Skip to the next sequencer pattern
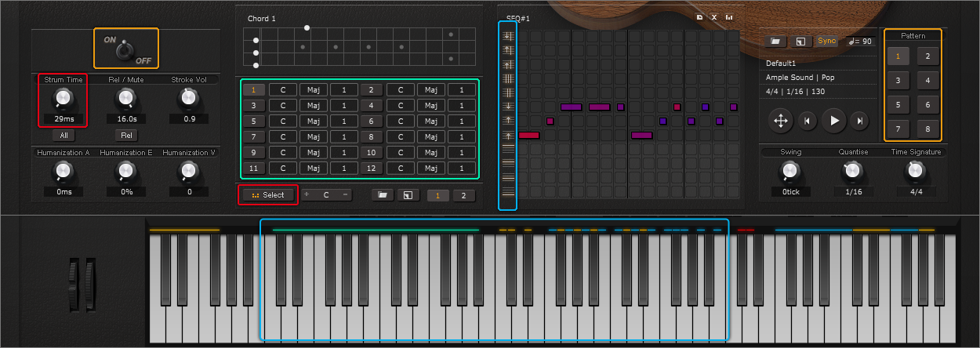Screen dimensions: 980x348 (860, 121)
